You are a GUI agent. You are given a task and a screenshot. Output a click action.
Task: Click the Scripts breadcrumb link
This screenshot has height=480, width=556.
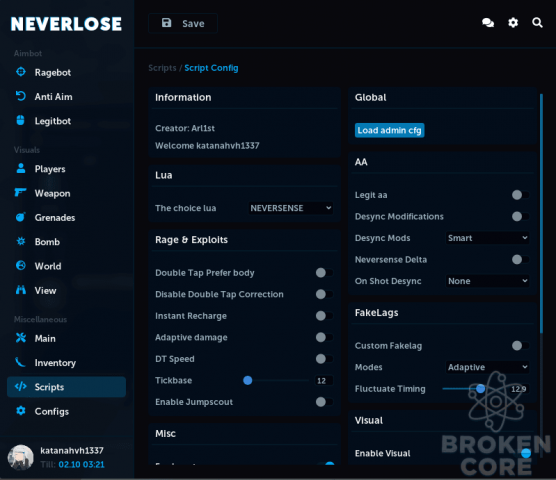[162, 68]
